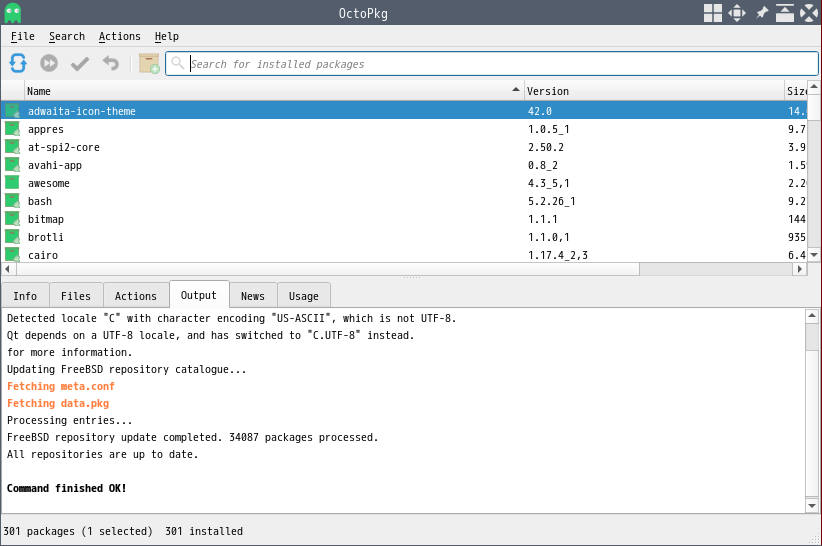
Task: Click the 'Fetching meta.conf' output line
Action: click(x=61, y=386)
